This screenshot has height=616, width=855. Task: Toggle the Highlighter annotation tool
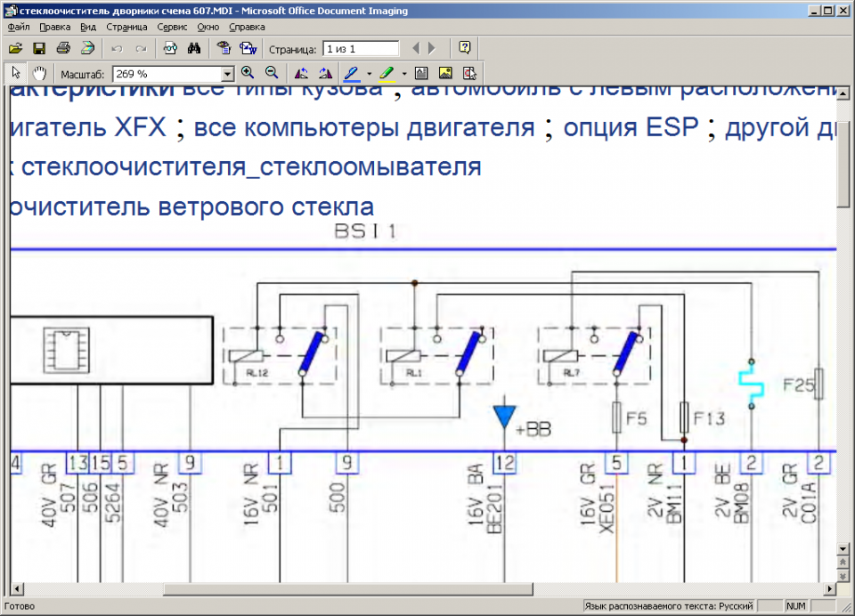pos(387,72)
